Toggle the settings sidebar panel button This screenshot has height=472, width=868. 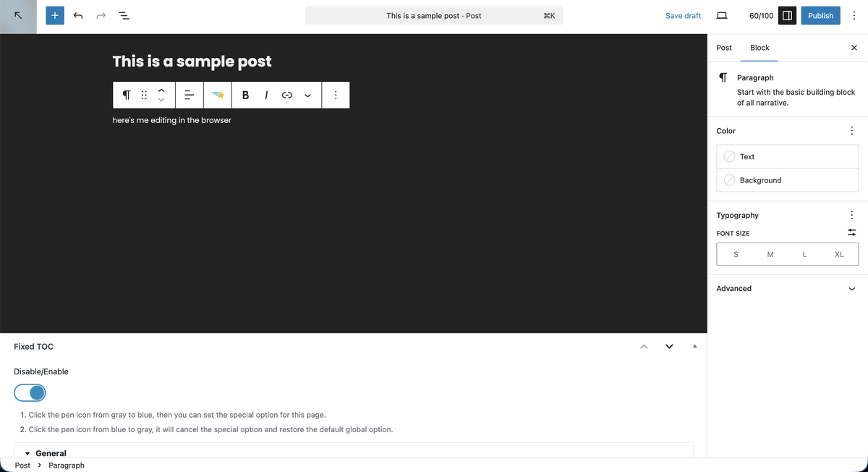(x=787, y=15)
